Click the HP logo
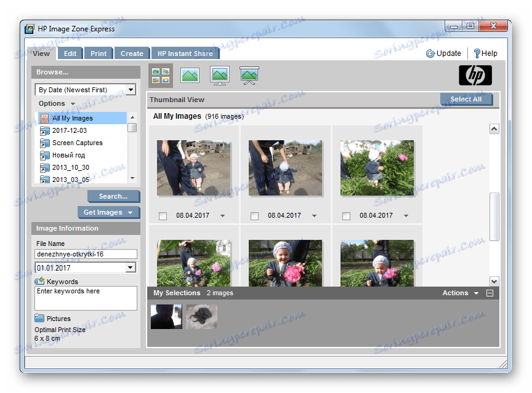The width and height of the screenshot is (532, 393). 475,75
